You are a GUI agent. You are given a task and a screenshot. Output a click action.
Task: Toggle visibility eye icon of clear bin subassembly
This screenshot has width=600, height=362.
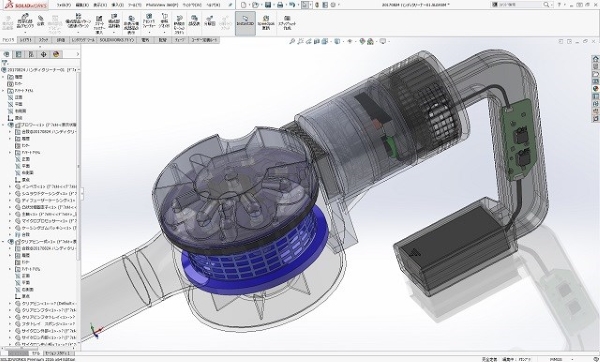point(11,242)
